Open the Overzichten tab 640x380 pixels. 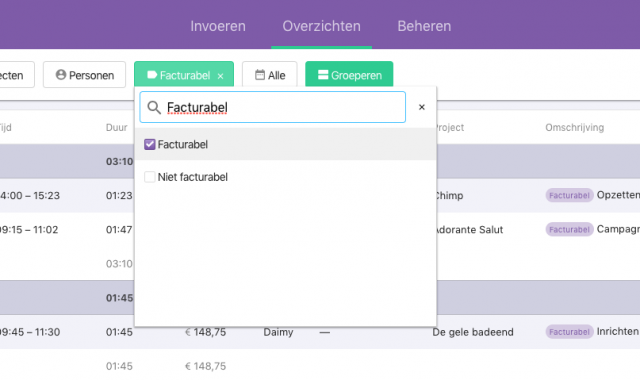322,26
